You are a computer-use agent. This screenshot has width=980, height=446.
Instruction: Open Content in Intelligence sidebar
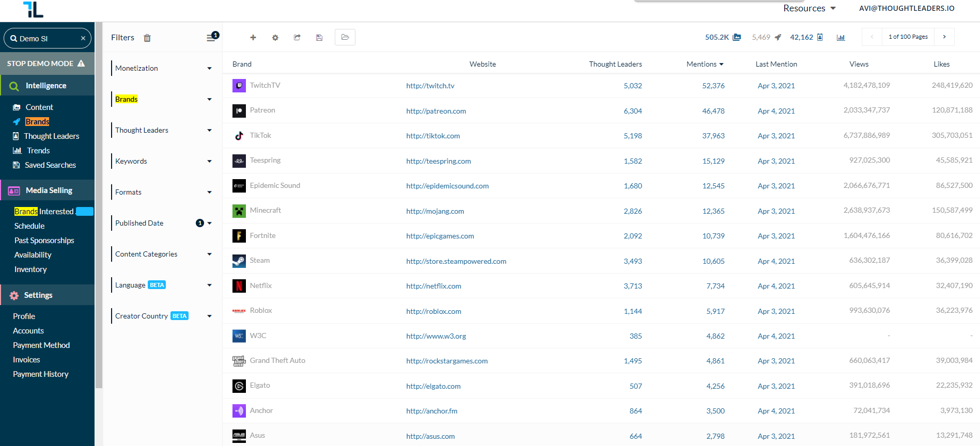point(39,107)
